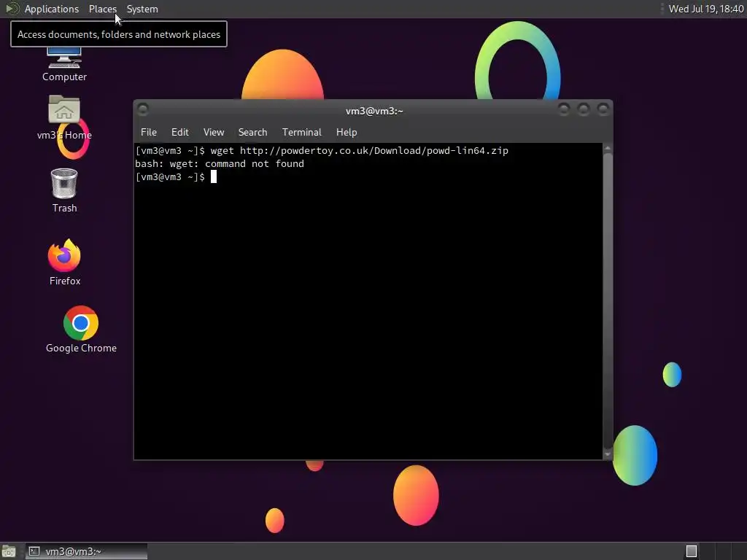Open the terminal File menu
The image size is (747, 560).
[148, 132]
